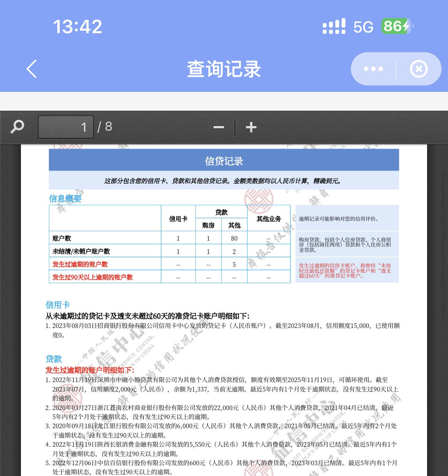Select the red 发生过逾期的账户明细如下 heading

pyautogui.click(x=90, y=370)
